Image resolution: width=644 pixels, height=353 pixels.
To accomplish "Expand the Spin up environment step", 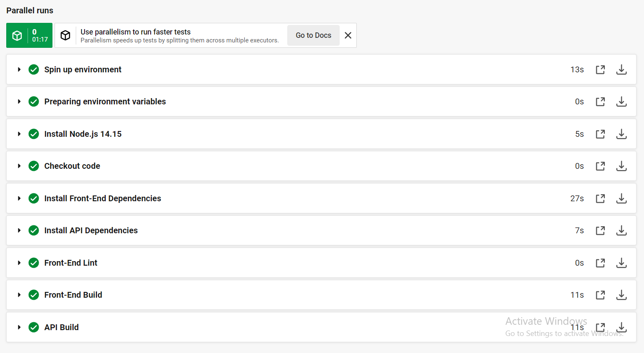I will [19, 69].
